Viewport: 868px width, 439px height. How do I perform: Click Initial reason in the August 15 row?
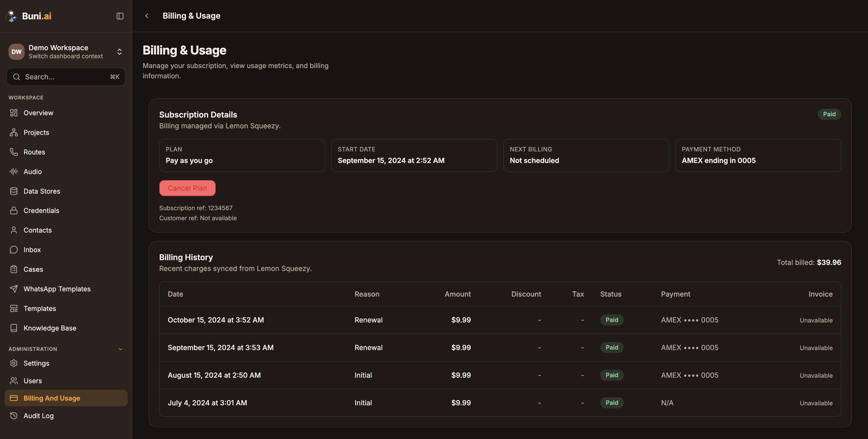coord(363,375)
